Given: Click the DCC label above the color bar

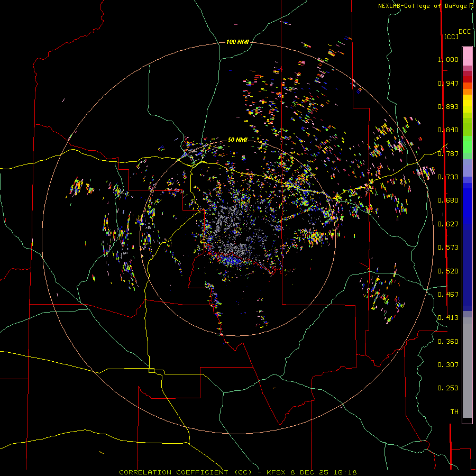Looking at the screenshot, I should [x=465, y=32].
